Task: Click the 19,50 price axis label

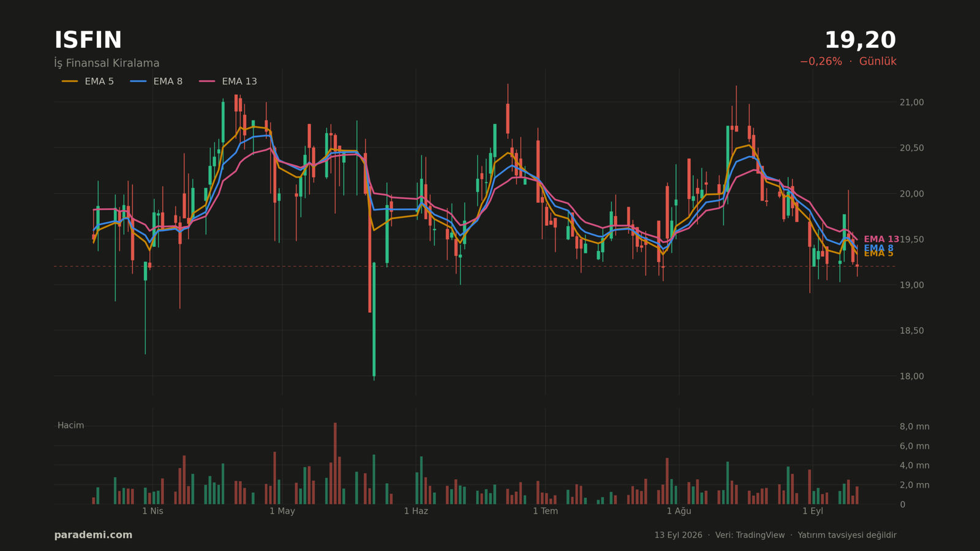Action: 911,239
